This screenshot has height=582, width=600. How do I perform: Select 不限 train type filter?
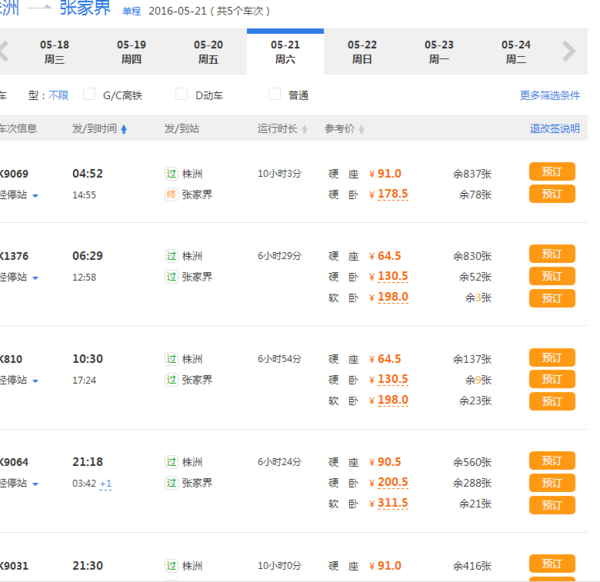click(58, 95)
